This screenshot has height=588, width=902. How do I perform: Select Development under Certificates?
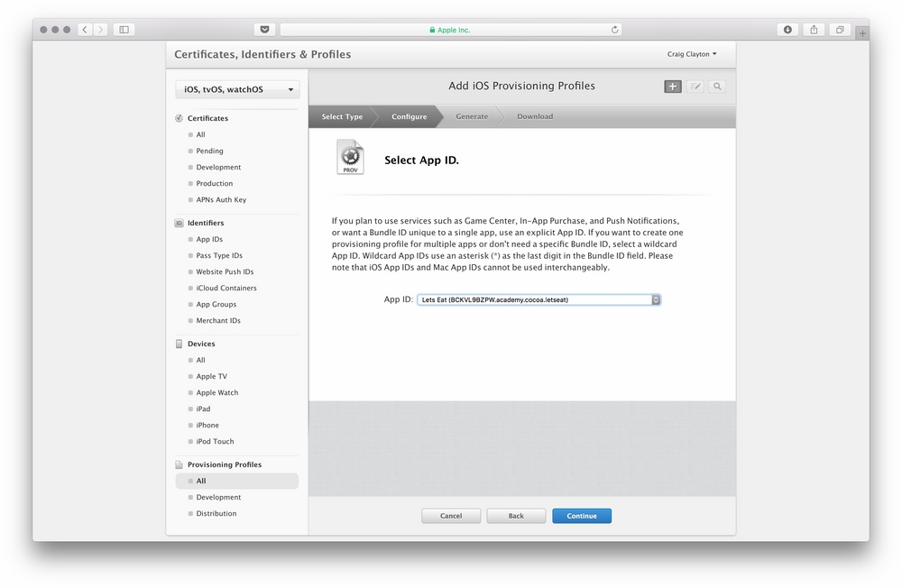[x=218, y=167]
